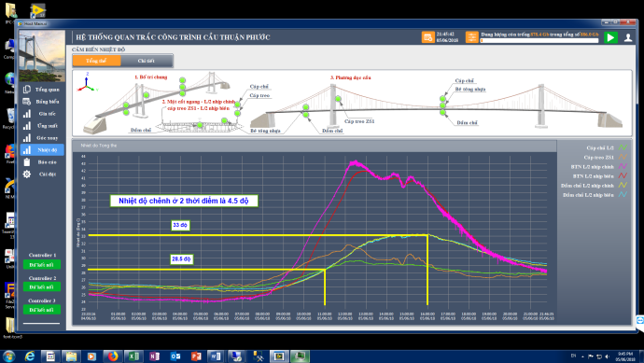Image resolution: width=644 pixels, height=363 pixels.
Task: Open PowerPoint from the taskbar
Action: 196,356
